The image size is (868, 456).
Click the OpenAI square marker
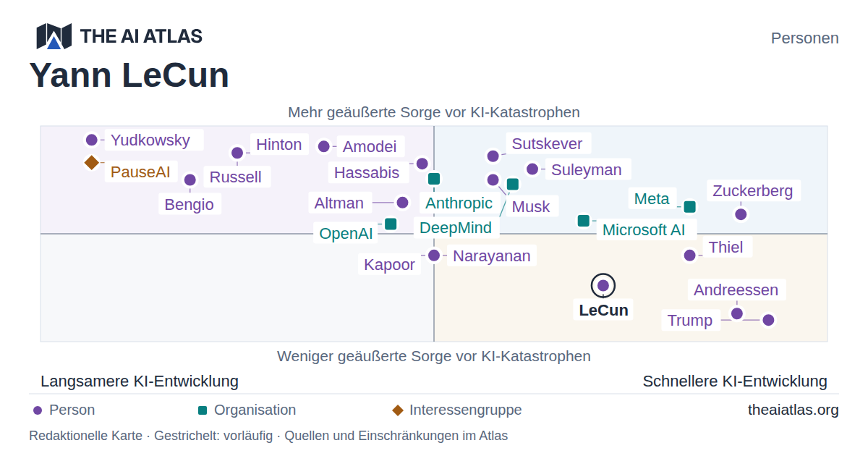click(x=391, y=224)
